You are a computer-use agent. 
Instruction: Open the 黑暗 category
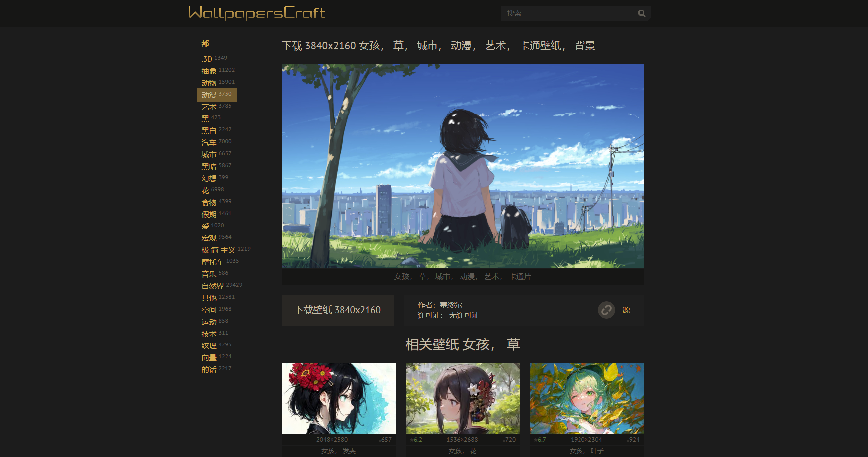coord(209,166)
